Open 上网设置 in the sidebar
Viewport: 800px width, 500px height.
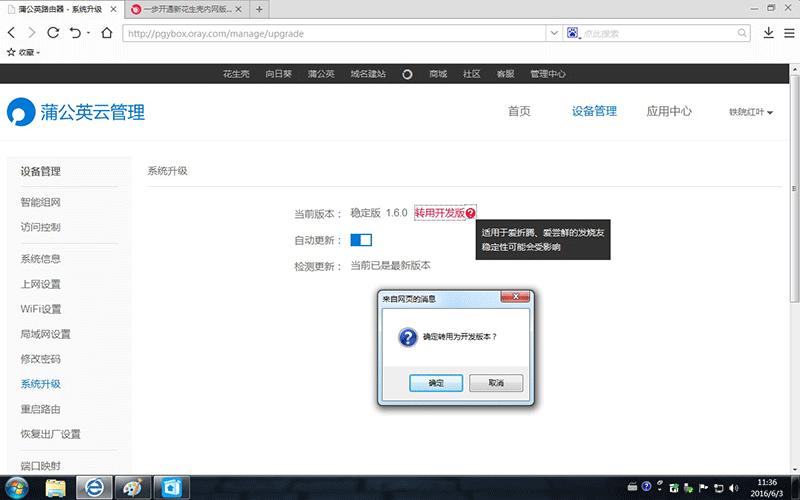(x=40, y=284)
